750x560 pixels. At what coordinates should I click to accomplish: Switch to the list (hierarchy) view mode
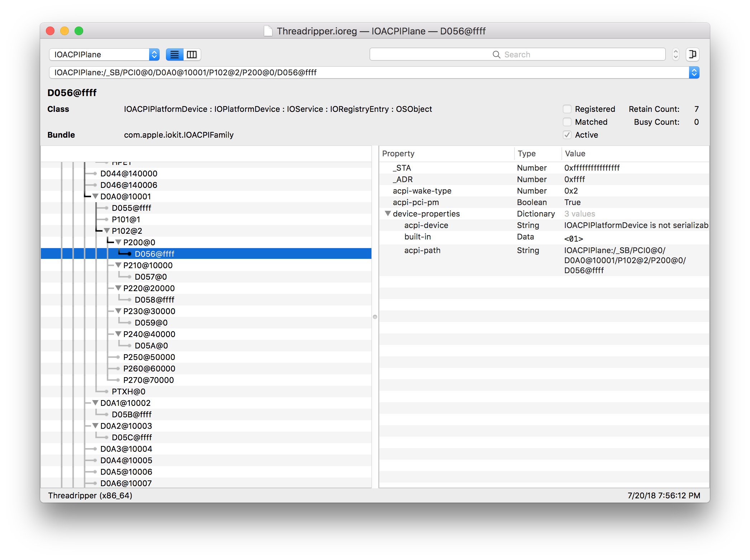pos(175,54)
